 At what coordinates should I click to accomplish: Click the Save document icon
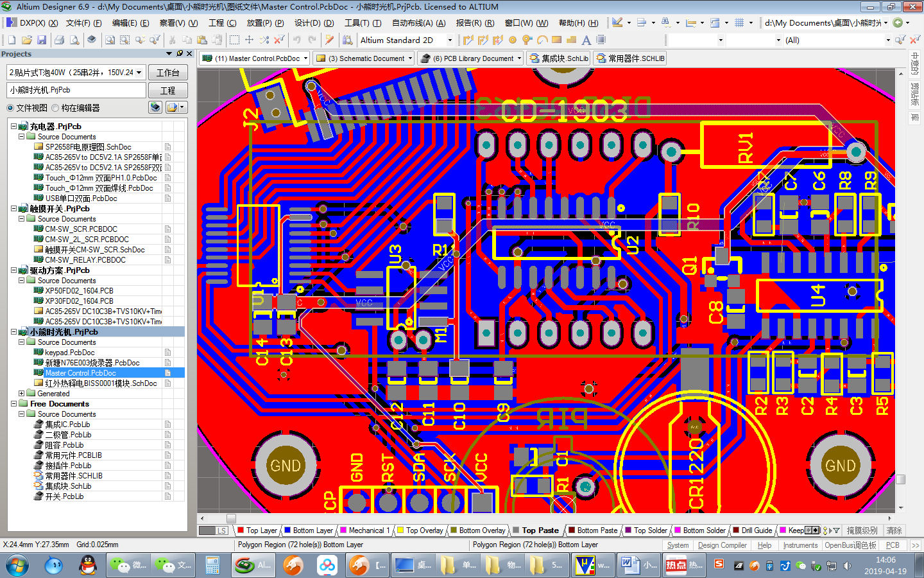coord(42,40)
